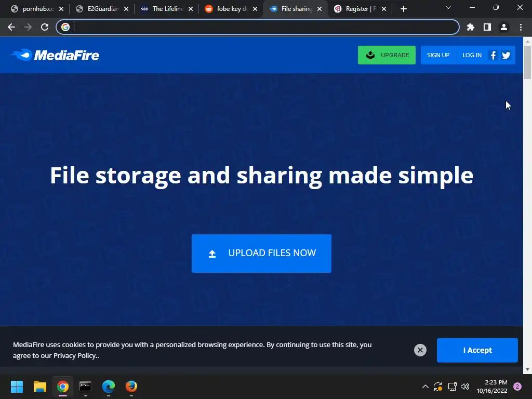Go back to the previous page

coord(11,27)
